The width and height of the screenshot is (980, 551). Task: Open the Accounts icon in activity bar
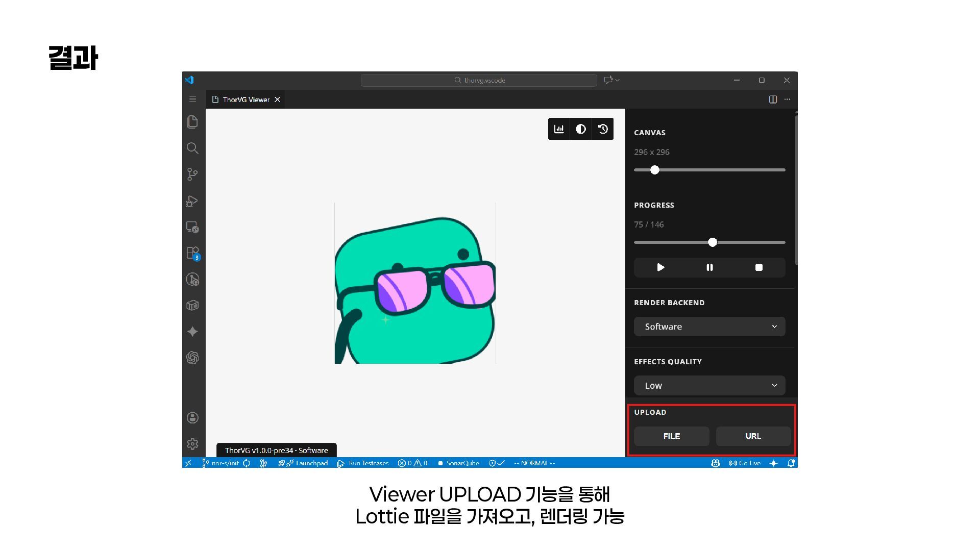192,418
